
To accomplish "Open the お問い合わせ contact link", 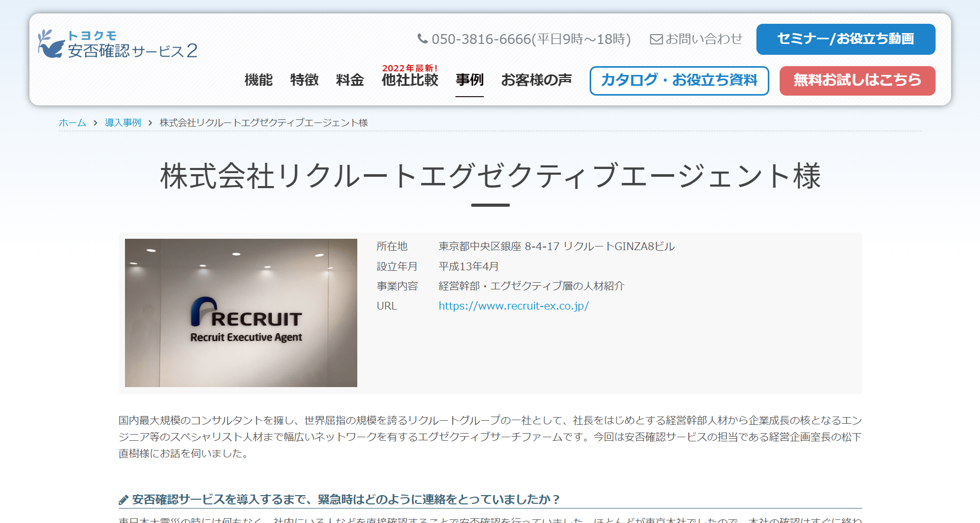I will (x=696, y=39).
